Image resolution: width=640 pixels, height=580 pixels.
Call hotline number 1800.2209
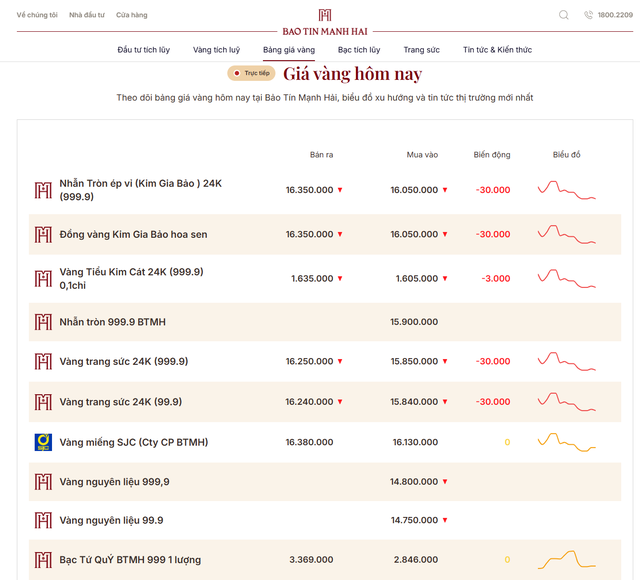coord(615,15)
